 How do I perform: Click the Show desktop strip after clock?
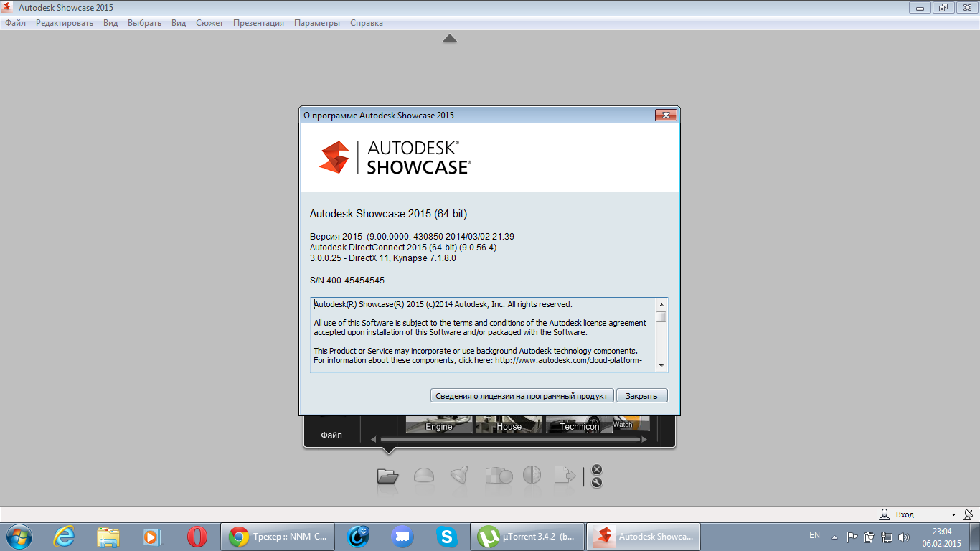[975, 537]
